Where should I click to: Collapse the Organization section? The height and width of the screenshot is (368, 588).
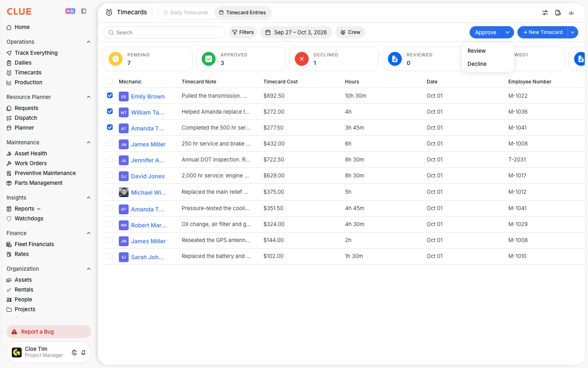89,269
